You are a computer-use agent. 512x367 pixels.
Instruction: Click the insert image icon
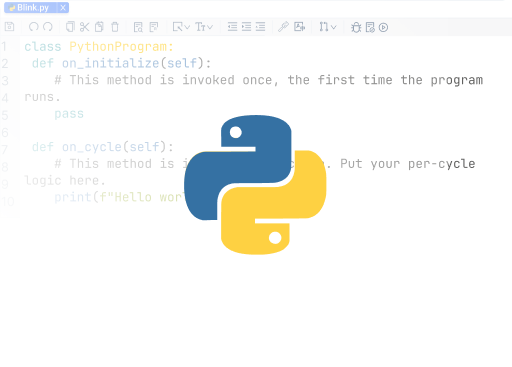point(299,27)
